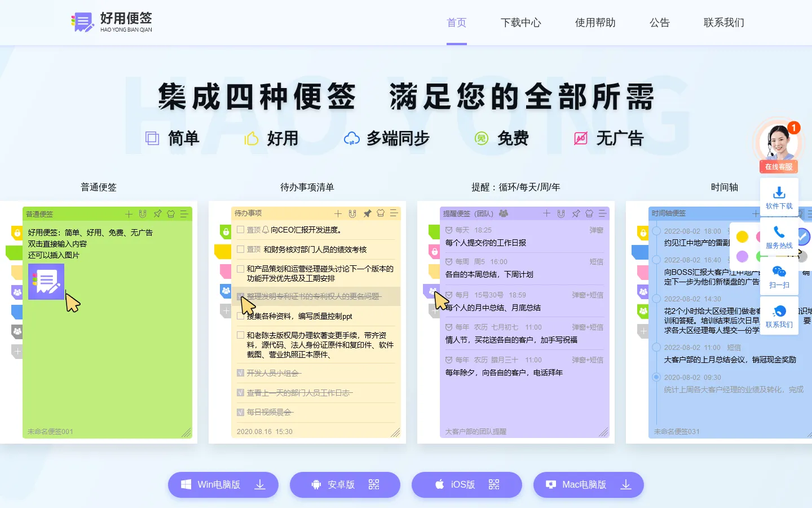The height and width of the screenshot is (508, 812).
Task: Click the timeline marker for 2022-08-02 18:00
Action: (656, 231)
